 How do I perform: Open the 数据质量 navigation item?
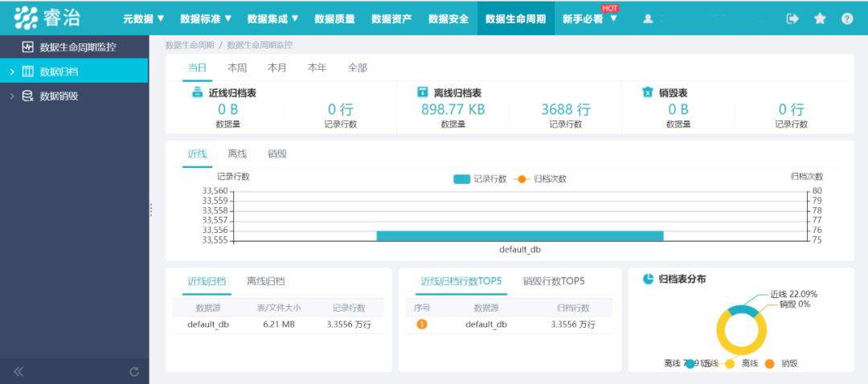pos(334,18)
